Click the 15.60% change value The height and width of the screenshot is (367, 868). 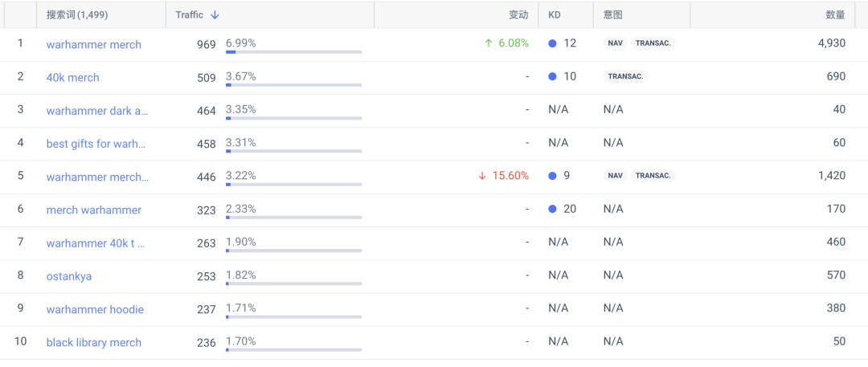(510, 176)
